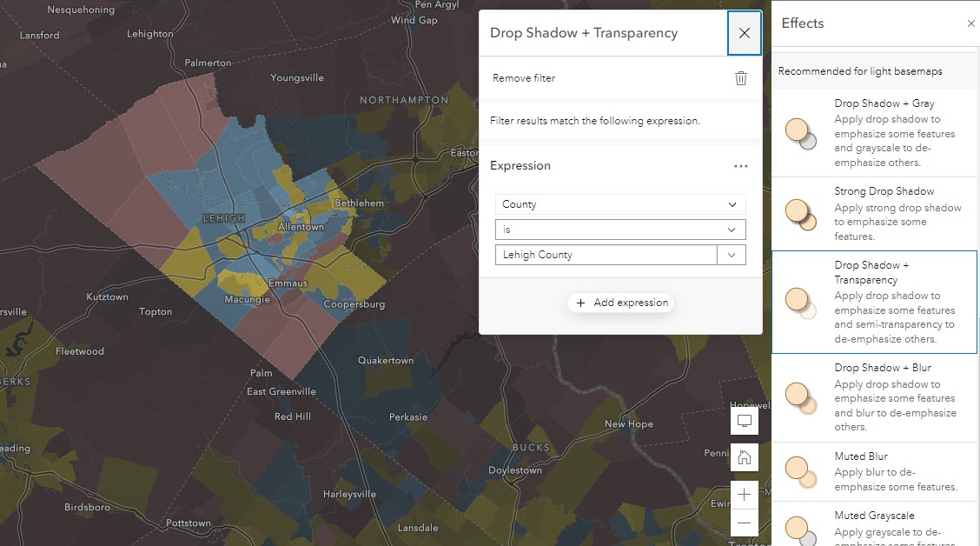Image resolution: width=980 pixels, height=546 pixels.
Task: Click the East Greenville label on map
Action: click(281, 391)
